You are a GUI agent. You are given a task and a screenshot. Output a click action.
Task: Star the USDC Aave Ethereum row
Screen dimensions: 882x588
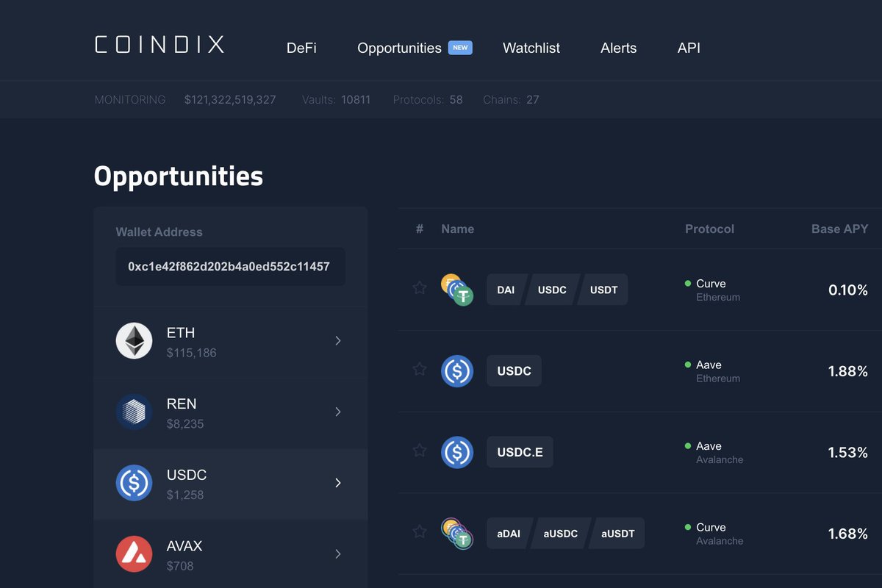pyautogui.click(x=419, y=368)
